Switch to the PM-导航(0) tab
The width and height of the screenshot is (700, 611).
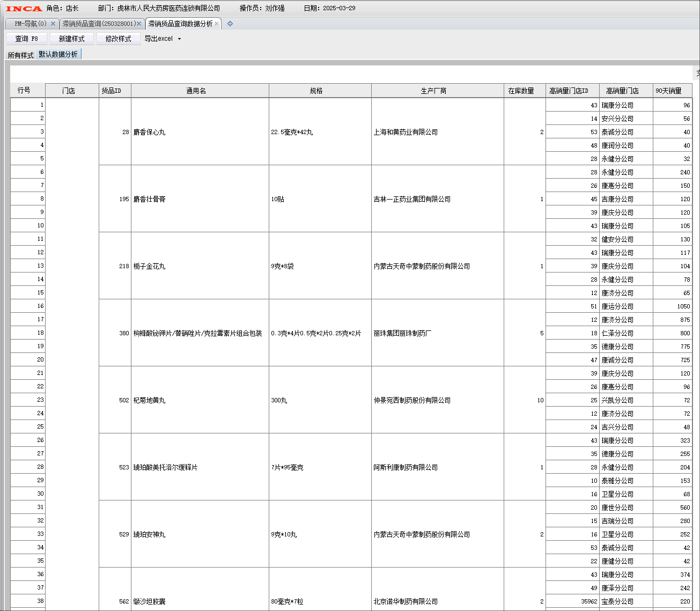click(30, 24)
